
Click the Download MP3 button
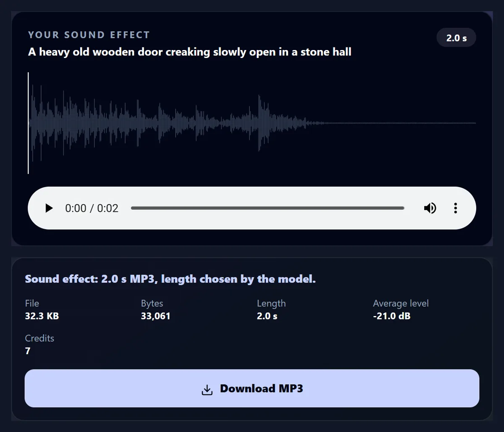click(252, 388)
